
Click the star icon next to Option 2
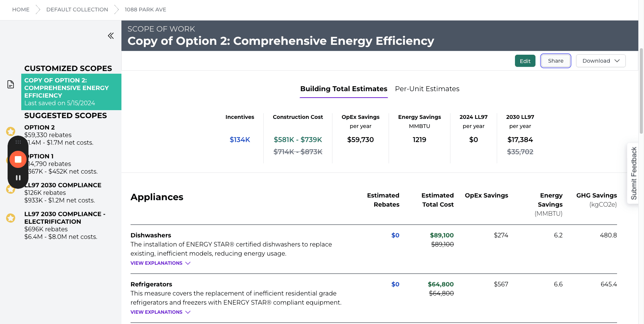tap(11, 131)
